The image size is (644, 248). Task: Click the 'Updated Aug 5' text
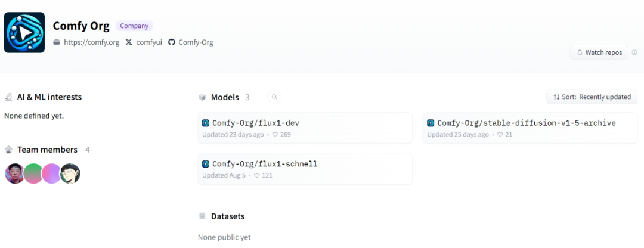coord(224,175)
